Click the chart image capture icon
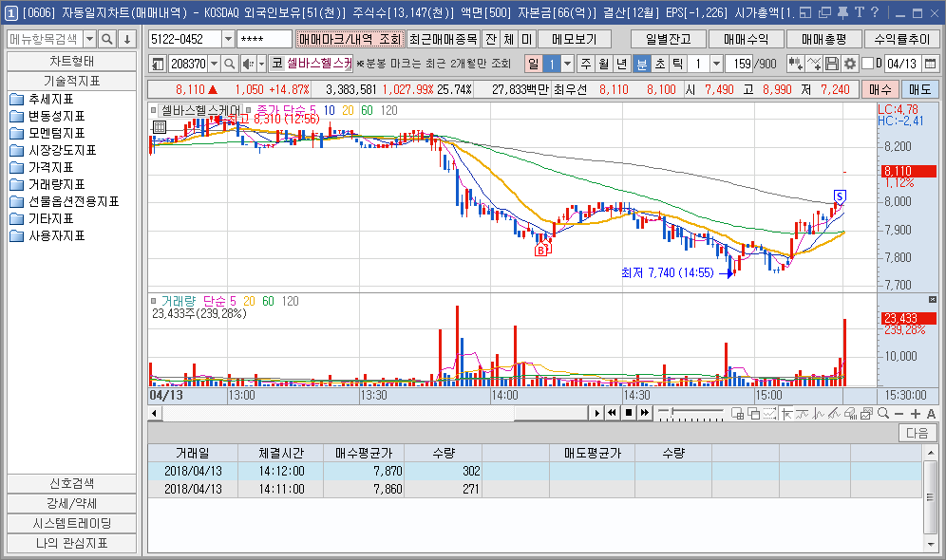The width and height of the screenshot is (946, 560). point(867,414)
